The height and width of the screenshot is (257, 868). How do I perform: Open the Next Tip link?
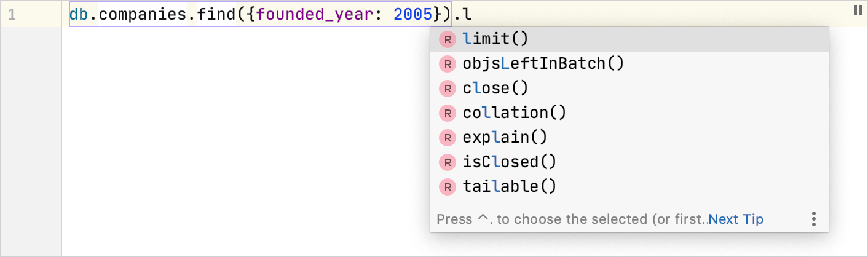point(736,219)
